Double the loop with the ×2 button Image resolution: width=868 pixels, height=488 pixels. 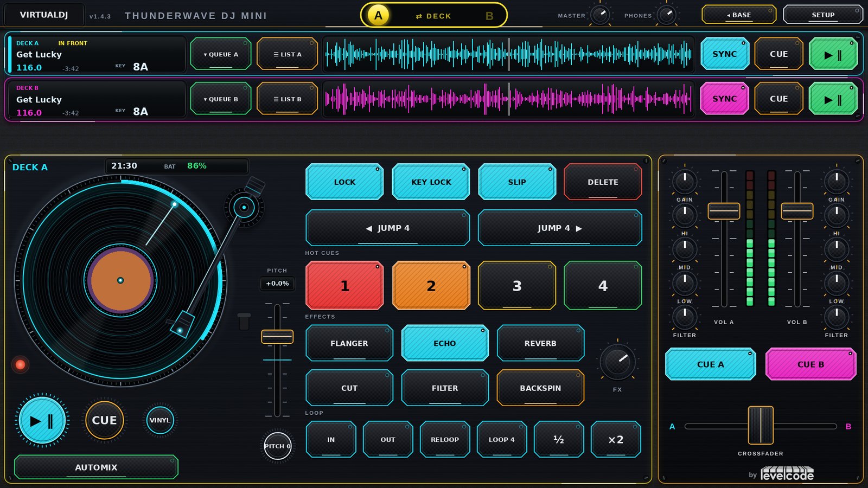click(616, 439)
